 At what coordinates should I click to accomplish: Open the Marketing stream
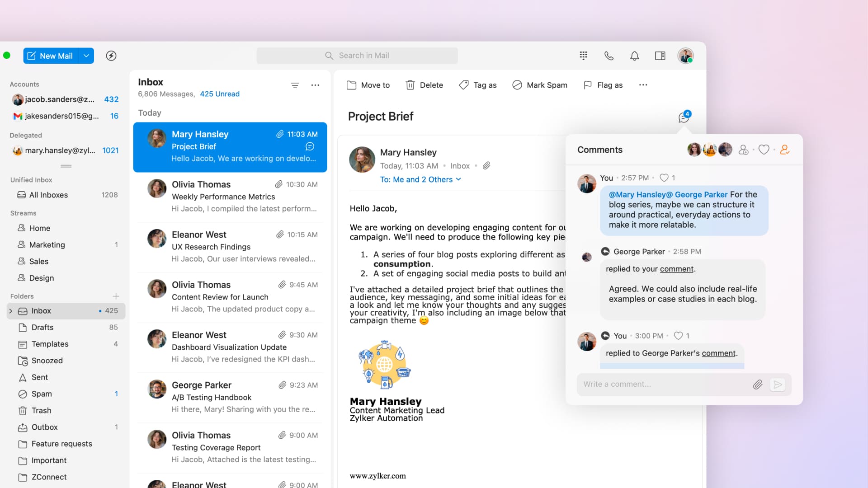[47, 244]
